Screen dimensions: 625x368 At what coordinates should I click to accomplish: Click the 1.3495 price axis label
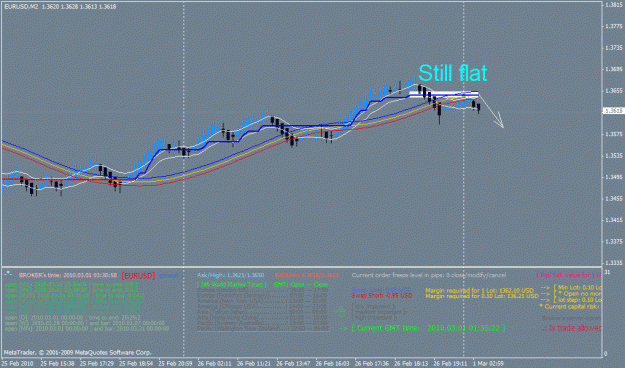click(x=614, y=177)
